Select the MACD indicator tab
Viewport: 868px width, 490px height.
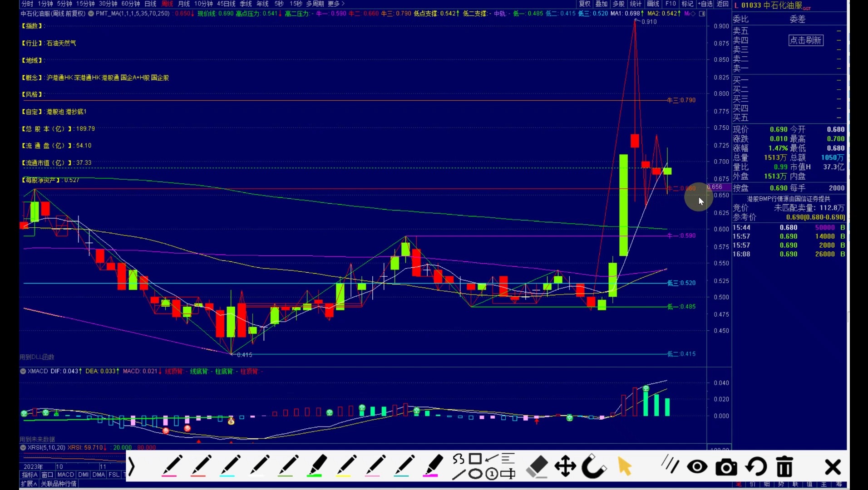(x=66, y=475)
